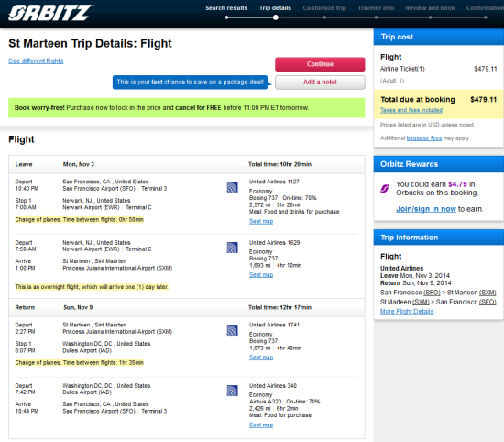Click the $4.79 Orbucks amount
This screenshot has width=504, height=442.
coord(457,184)
